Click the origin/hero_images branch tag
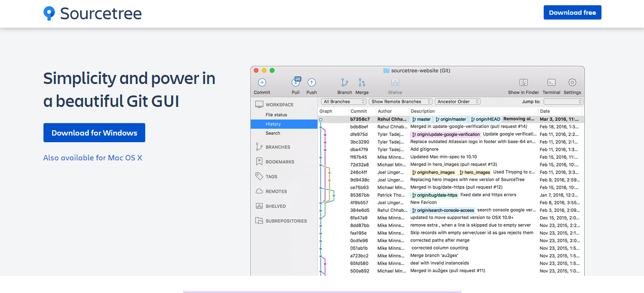Viewport: 644px width, 293px height. (x=433, y=172)
